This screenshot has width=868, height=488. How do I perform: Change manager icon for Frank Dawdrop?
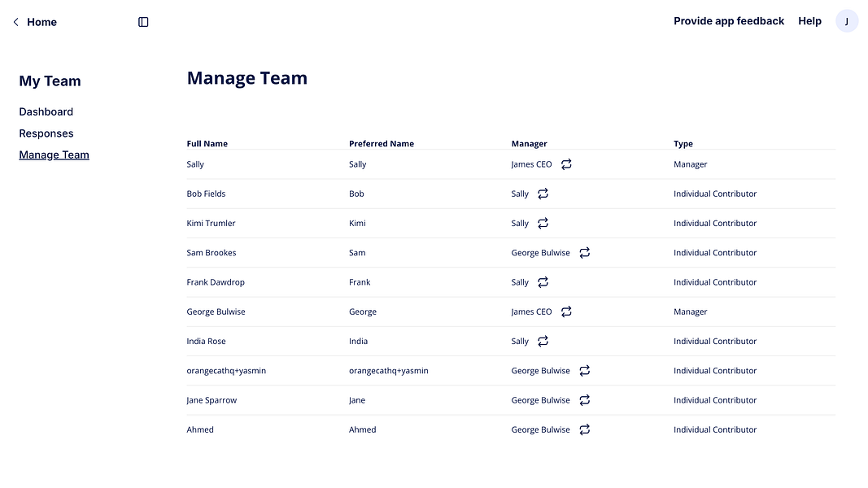[543, 282]
